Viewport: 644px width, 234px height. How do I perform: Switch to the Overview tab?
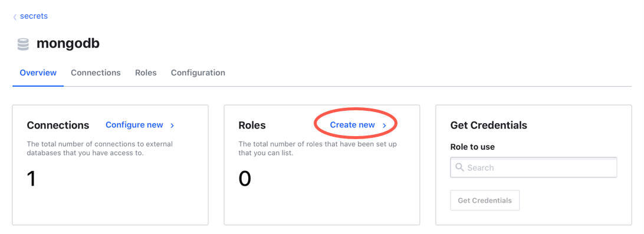click(x=38, y=72)
